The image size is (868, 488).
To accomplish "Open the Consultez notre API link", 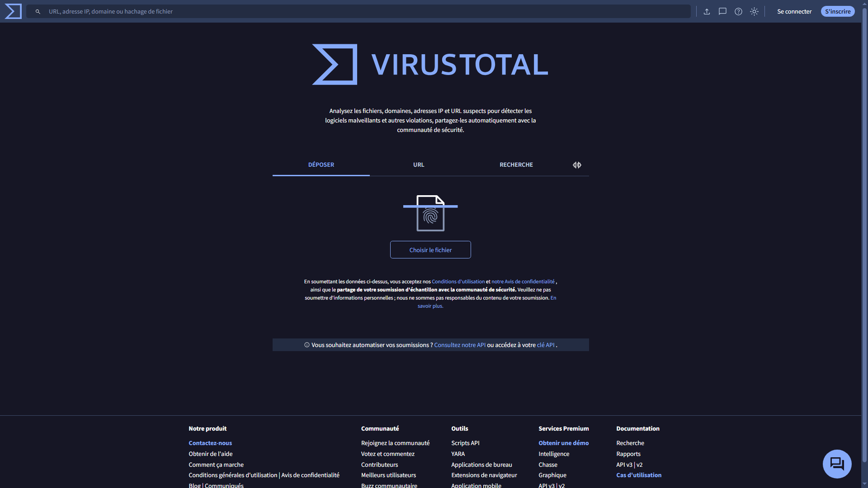I will click(460, 345).
